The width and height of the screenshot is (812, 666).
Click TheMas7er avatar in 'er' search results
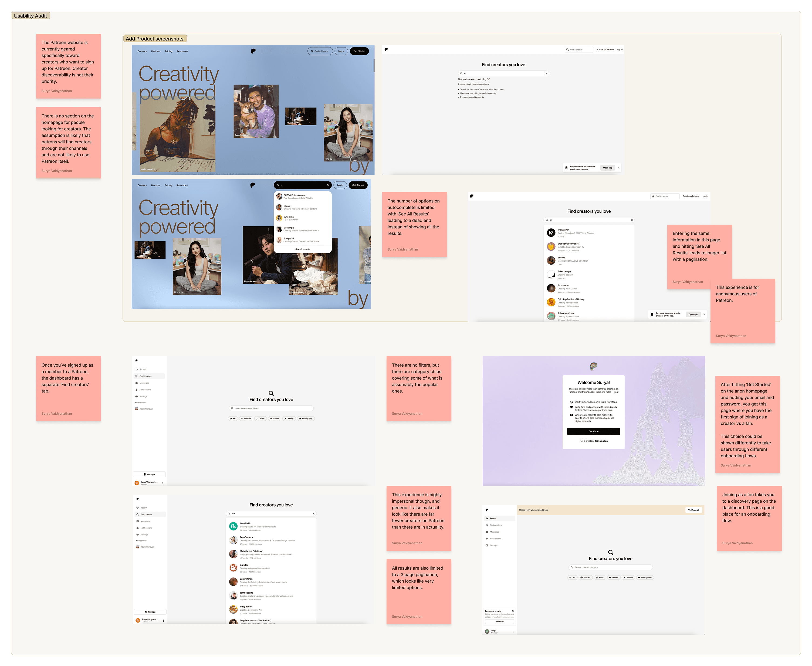(x=551, y=232)
